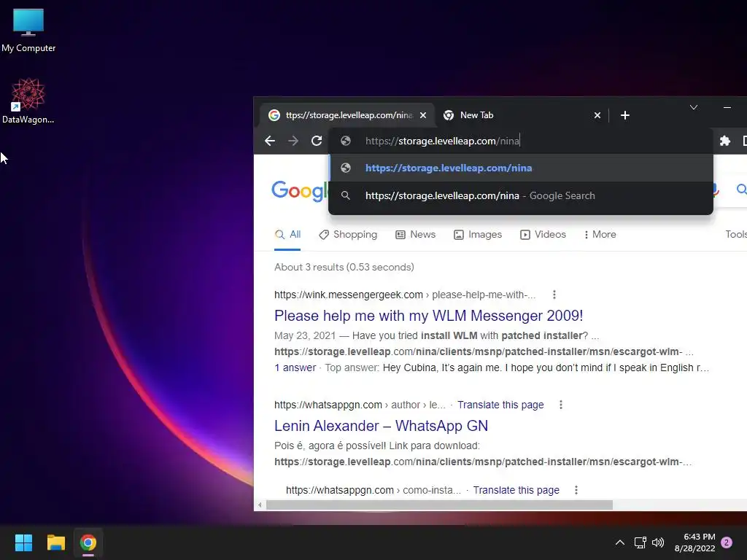Open File Explorer from the taskbar
The image size is (747, 560).
click(x=55, y=542)
